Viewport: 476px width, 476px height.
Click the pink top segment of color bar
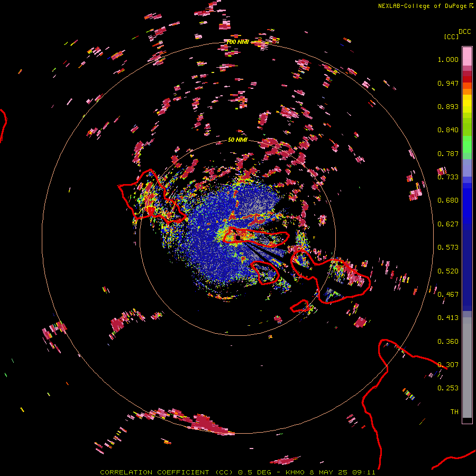pyautogui.click(x=467, y=56)
